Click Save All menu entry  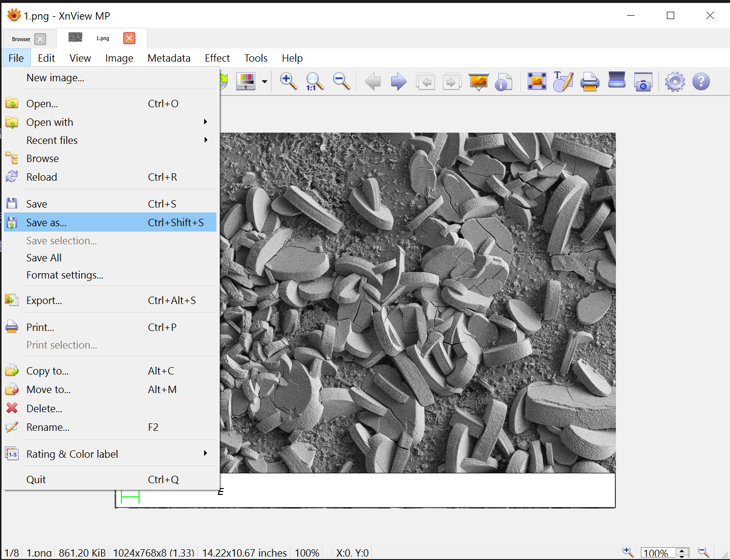[x=110, y=258]
